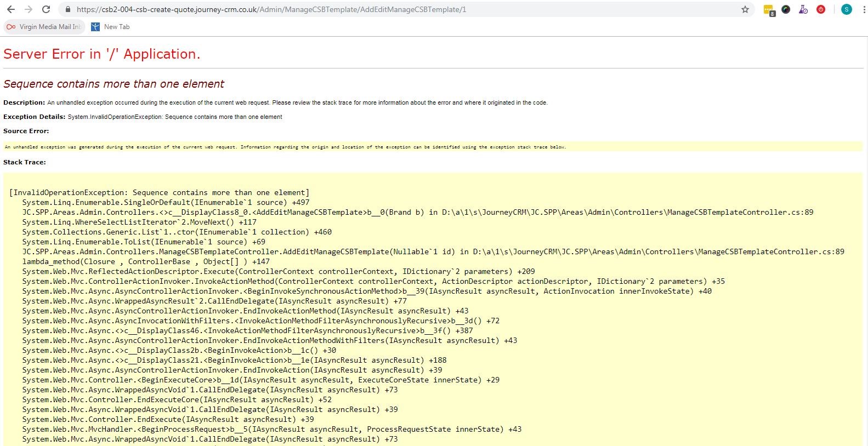Click the '[InvalidOperationException: ...]' stack trace line
The image size is (868, 446).
pos(159,193)
